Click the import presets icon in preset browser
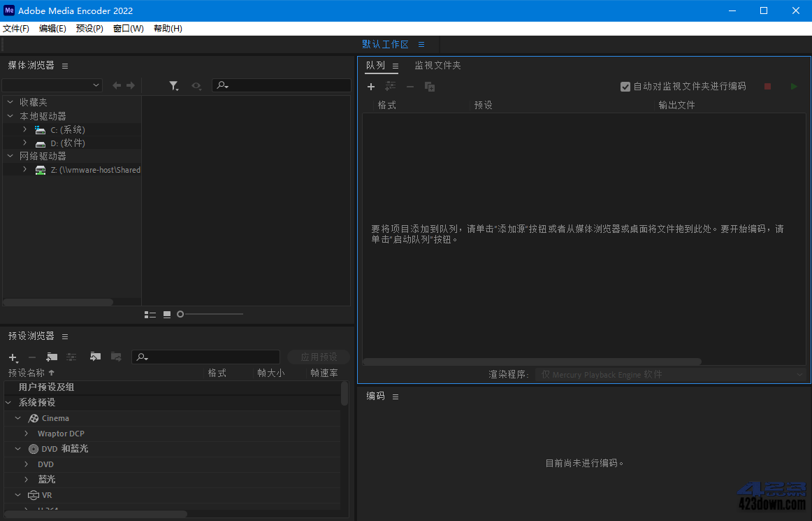The width and height of the screenshot is (812, 521). (x=96, y=357)
